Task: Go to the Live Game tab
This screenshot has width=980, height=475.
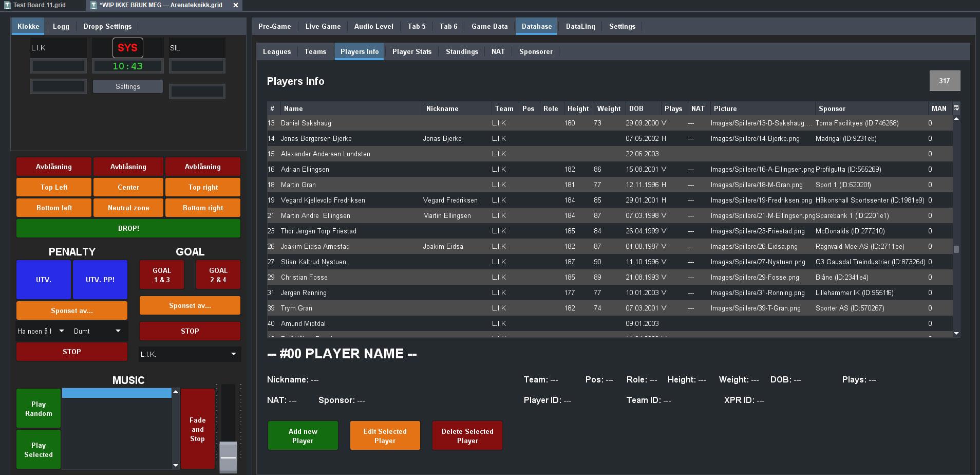Action: click(323, 26)
